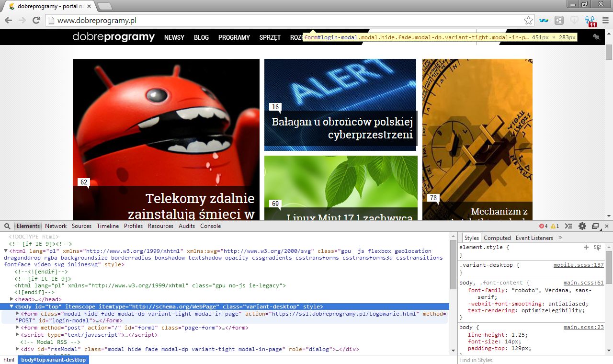Click the comment count 69 badge
613x364 pixels.
coord(275,204)
